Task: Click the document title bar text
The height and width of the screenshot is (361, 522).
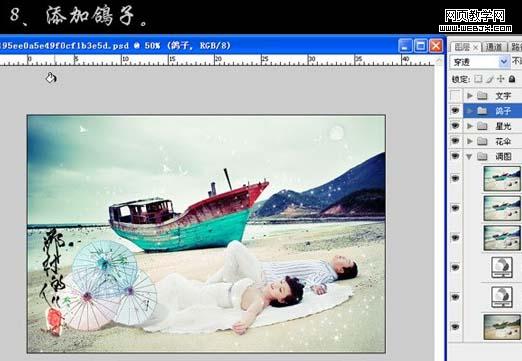Action: [x=115, y=46]
